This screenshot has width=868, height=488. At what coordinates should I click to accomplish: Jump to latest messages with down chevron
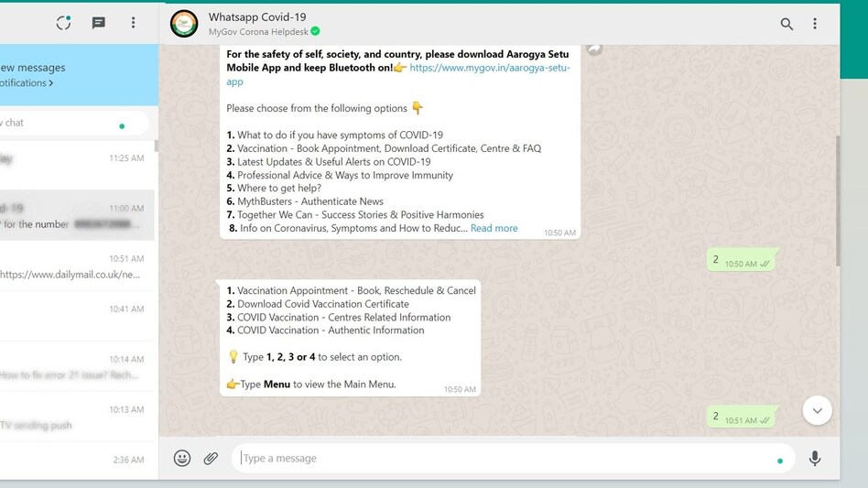click(817, 410)
